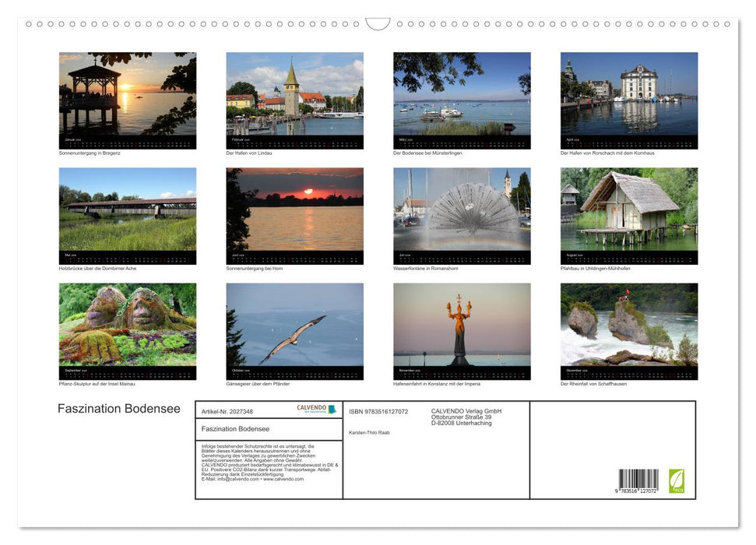
Task: Open the Hafen von Lindau February image
Action: point(294,100)
